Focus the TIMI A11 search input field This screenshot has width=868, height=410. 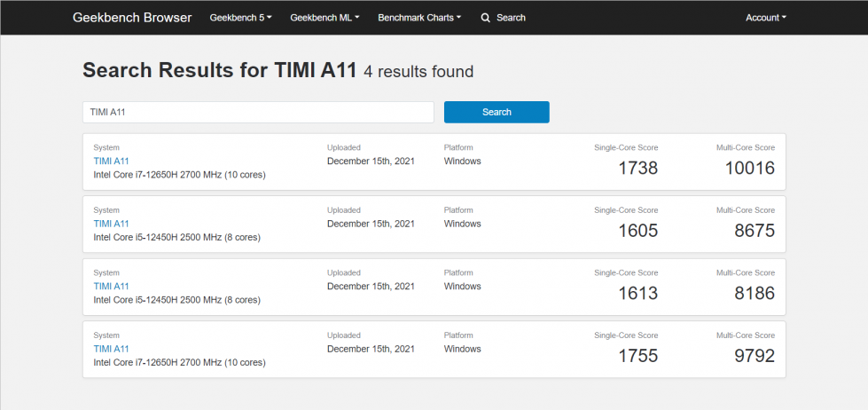[258, 112]
